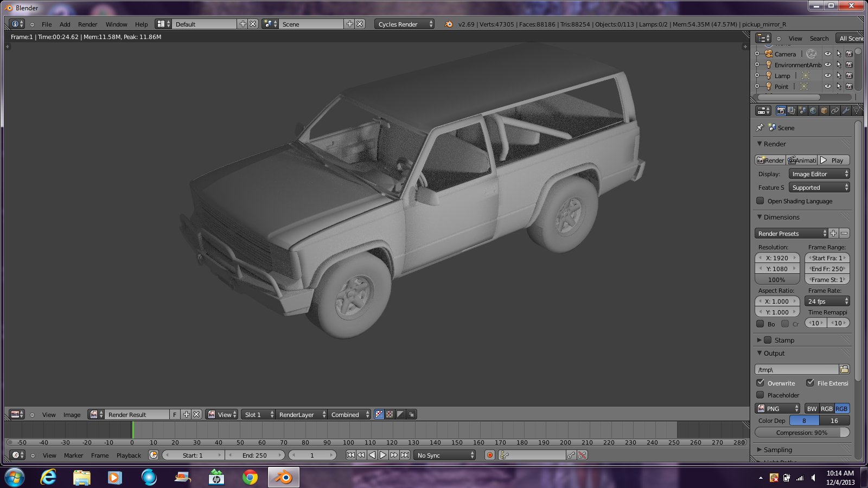Viewport: 868px width, 488px height.
Task: Hide the Camera object with eye icon
Action: (x=827, y=54)
